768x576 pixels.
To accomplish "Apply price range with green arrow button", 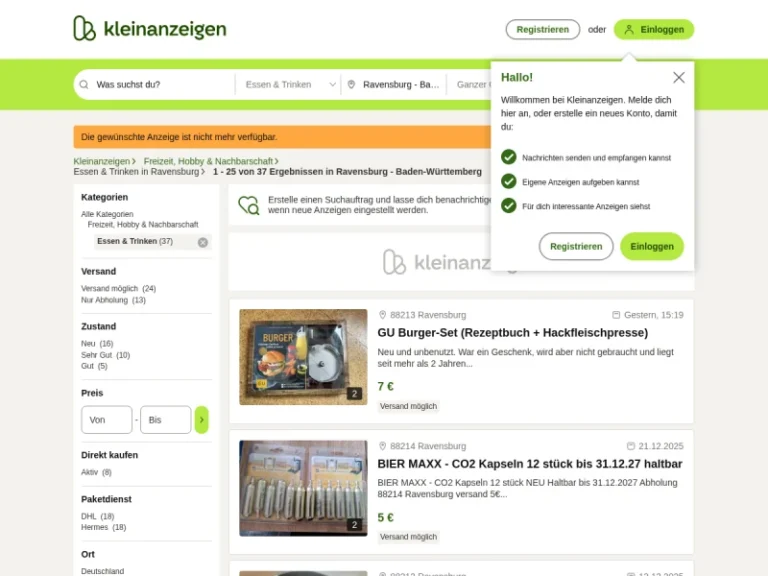I will [201, 420].
